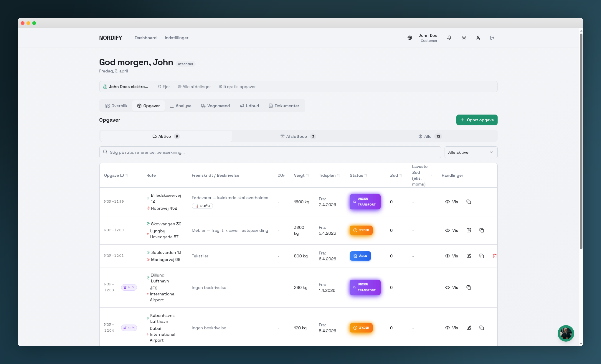Duplicate task NDF-1204
This screenshot has width=601, height=364.
pyautogui.click(x=482, y=328)
